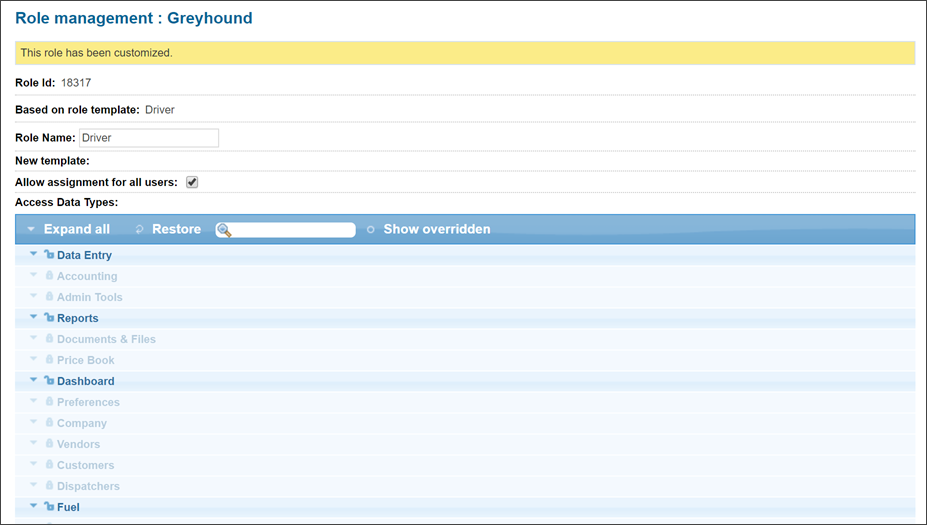Collapse the Dashboard section arrow
Viewport: 927px width, 525px height.
(x=33, y=381)
